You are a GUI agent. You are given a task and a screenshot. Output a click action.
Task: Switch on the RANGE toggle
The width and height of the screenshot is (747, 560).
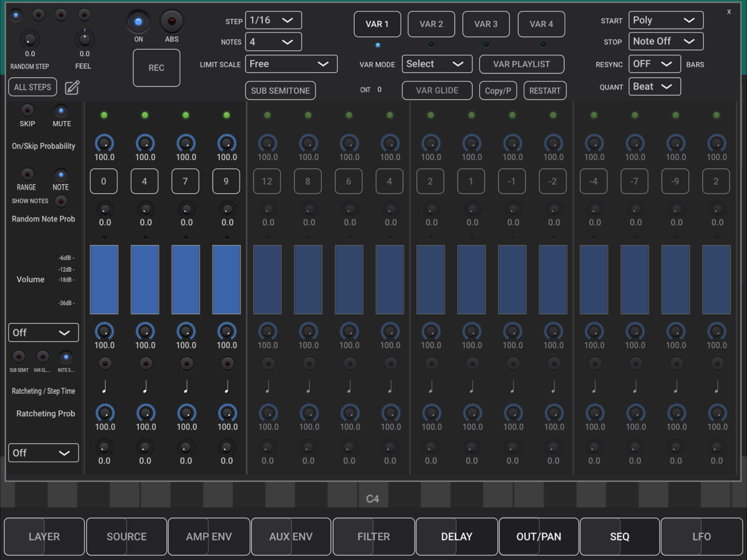coord(27,174)
